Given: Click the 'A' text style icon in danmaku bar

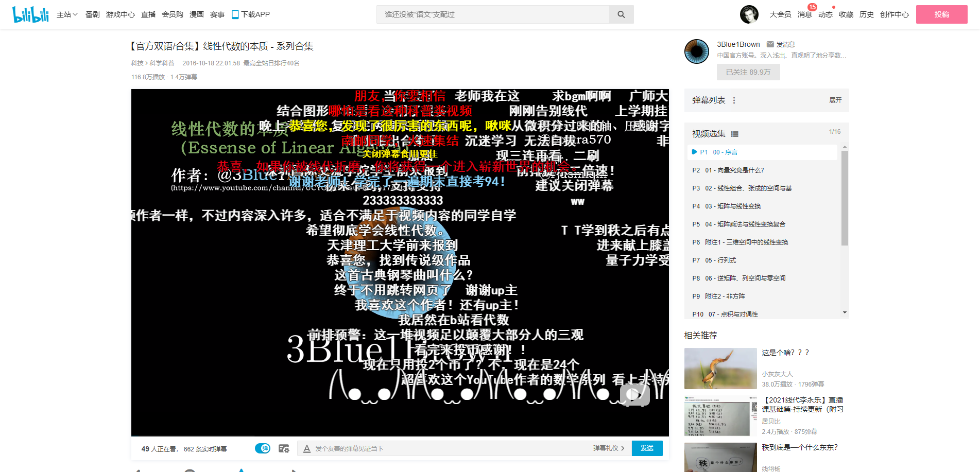Looking at the screenshot, I should point(306,448).
